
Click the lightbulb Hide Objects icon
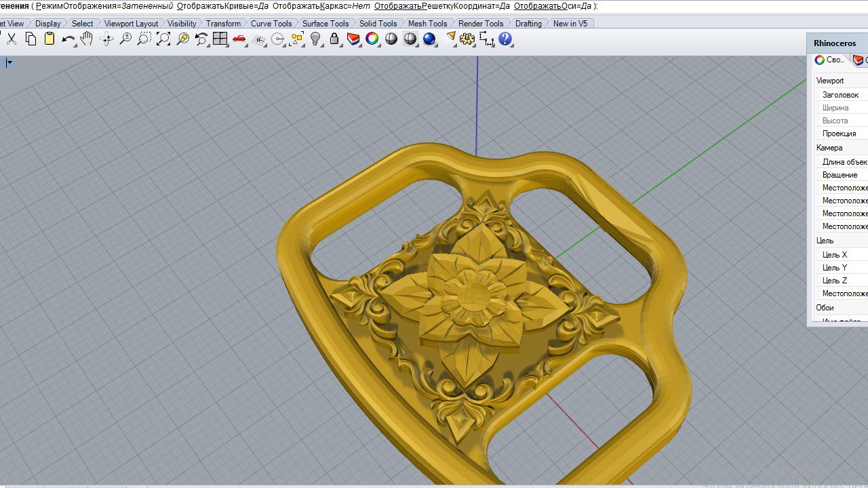click(315, 39)
